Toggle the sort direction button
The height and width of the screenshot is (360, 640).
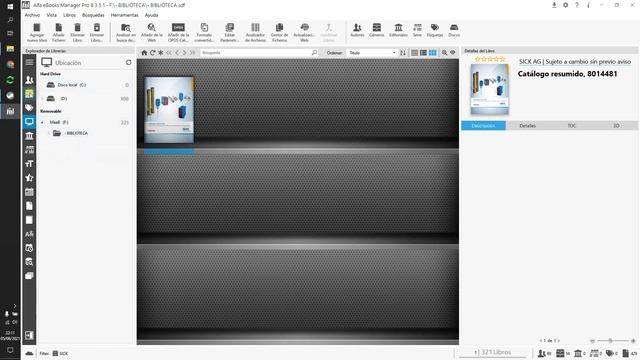point(403,53)
